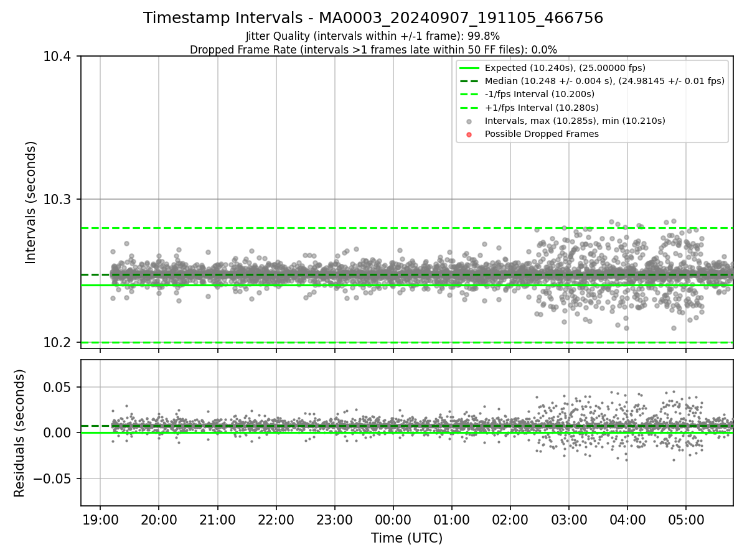Viewport: 747px width, 560px height.
Task: Click the 10.2 y-axis tick label
Action: coord(60,343)
